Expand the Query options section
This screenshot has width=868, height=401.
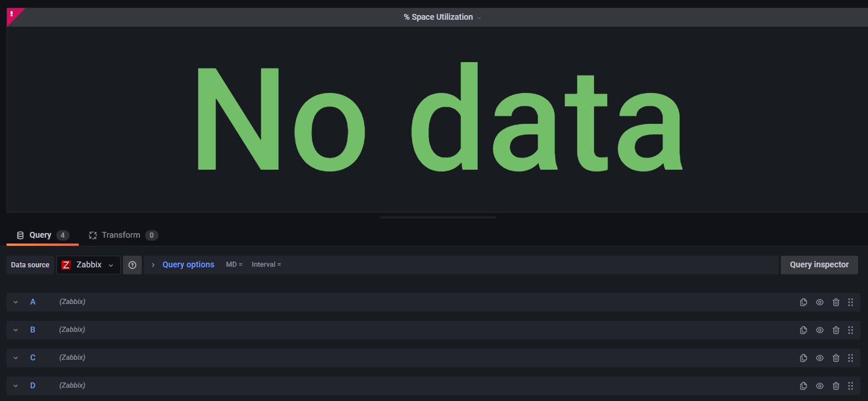point(188,264)
